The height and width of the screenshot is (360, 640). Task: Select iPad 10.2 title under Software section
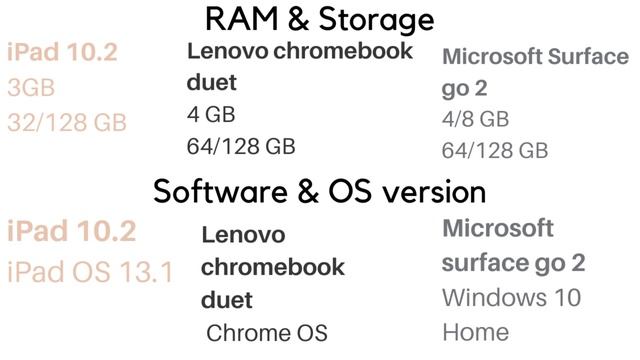(71, 231)
